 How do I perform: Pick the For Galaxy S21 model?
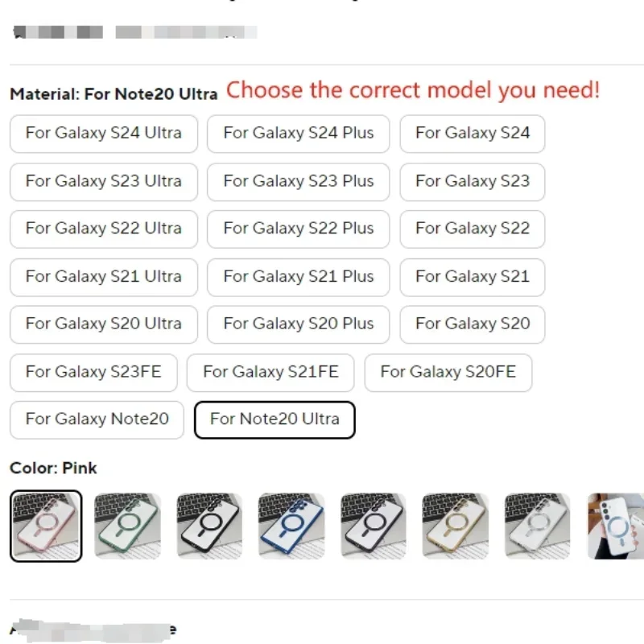(473, 277)
